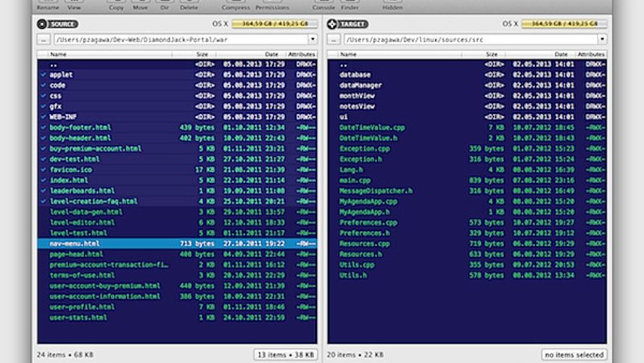This screenshot has width=644, height=363.
Task: Uncheck the WEB-INF folder checkmark
Action: click(43, 117)
